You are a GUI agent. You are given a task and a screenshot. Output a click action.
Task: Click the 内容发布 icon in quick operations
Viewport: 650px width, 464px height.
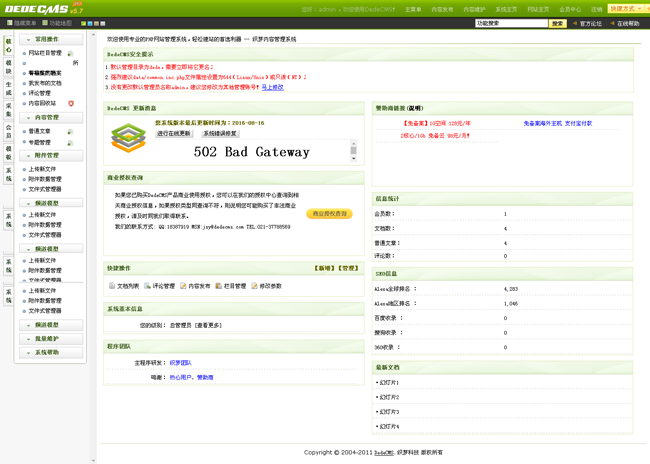(183, 286)
